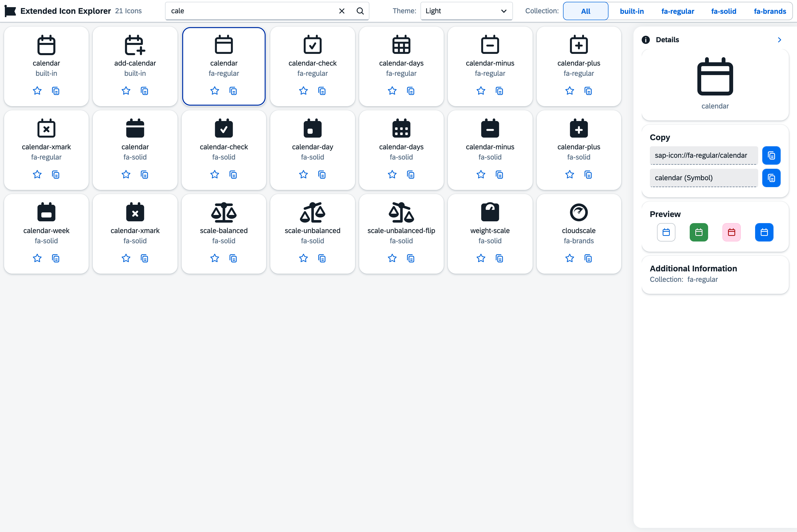Filter by fa-solid collection
Screen dimensions: 797x532
point(724,11)
